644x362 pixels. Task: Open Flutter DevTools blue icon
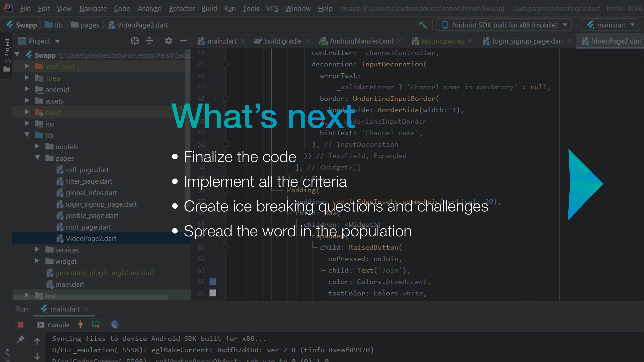pyautogui.click(x=115, y=325)
